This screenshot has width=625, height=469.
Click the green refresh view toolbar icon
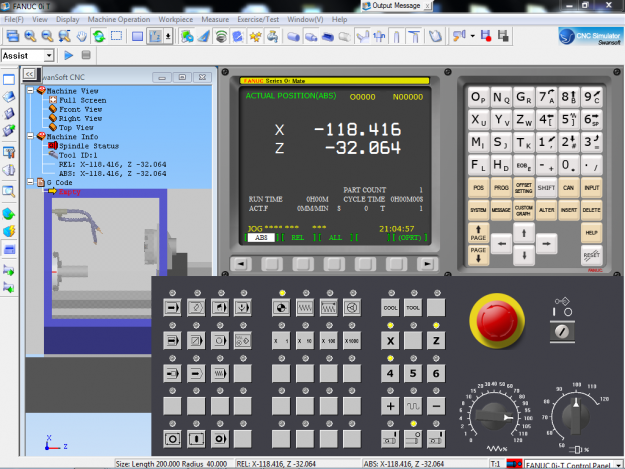click(x=99, y=36)
